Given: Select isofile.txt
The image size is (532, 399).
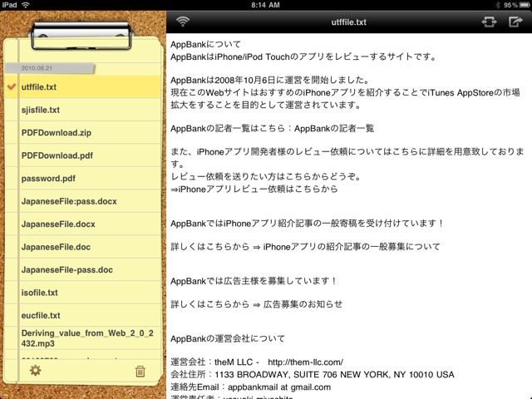Looking at the screenshot, I should (x=82, y=293).
